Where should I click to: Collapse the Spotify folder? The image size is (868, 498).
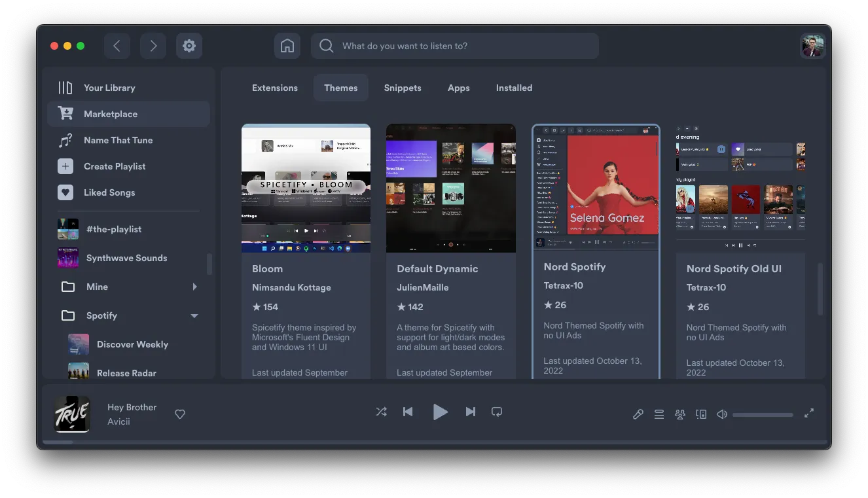(x=194, y=315)
